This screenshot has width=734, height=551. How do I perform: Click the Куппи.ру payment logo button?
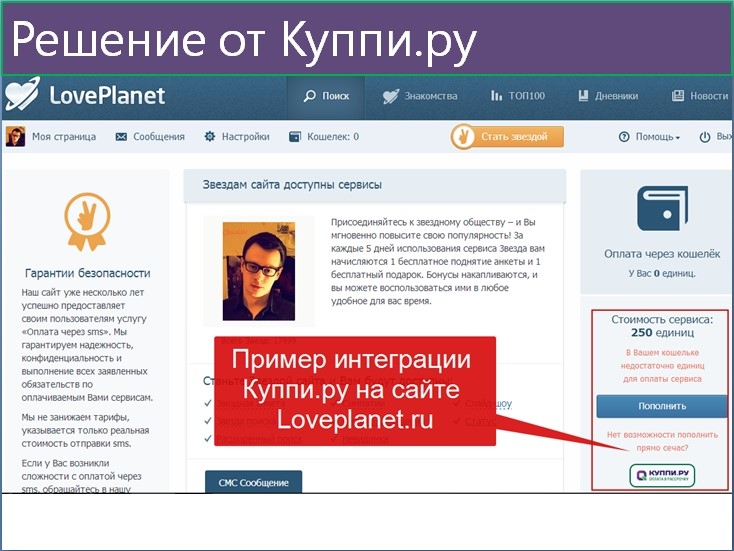(662, 476)
